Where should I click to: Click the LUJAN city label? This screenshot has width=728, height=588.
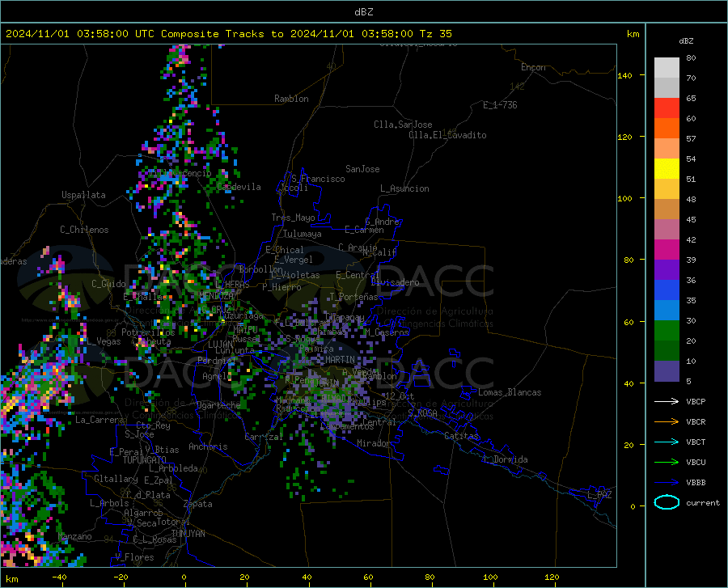(x=220, y=345)
